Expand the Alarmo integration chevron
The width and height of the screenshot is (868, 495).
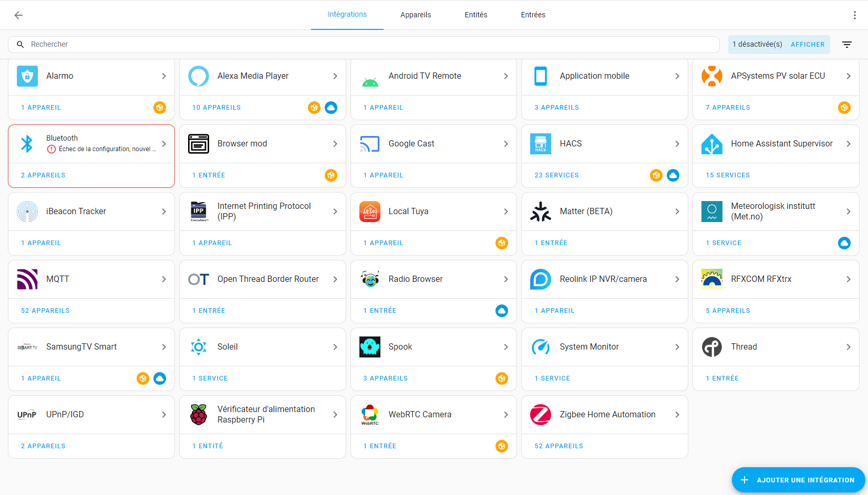164,76
